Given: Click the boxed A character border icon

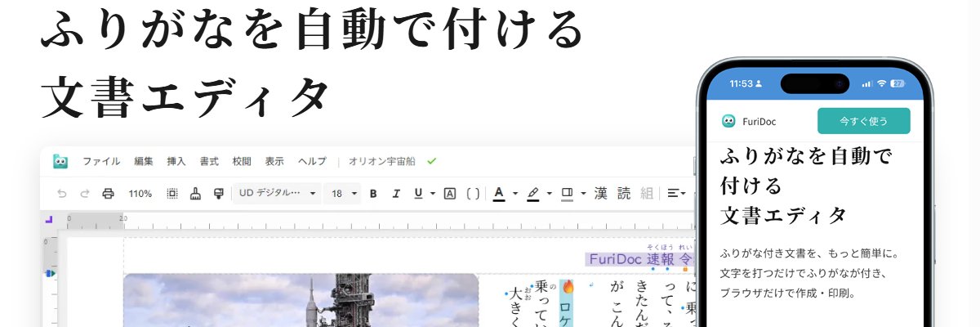Looking at the screenshot, I should [449, 194].
